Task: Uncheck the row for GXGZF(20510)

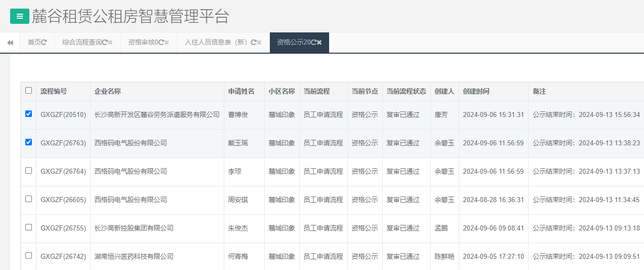Action: point(28,114)
